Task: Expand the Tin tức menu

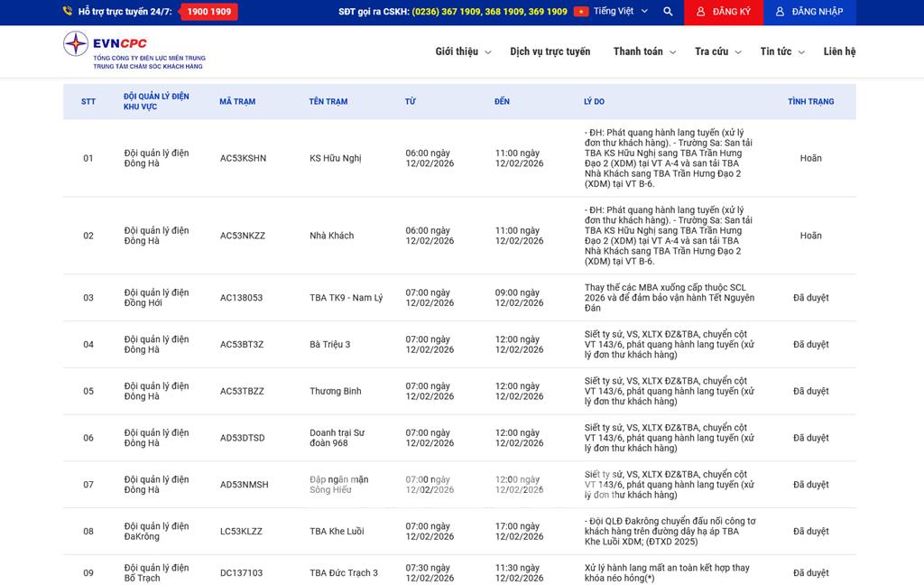Action: (x=781, y=51)
